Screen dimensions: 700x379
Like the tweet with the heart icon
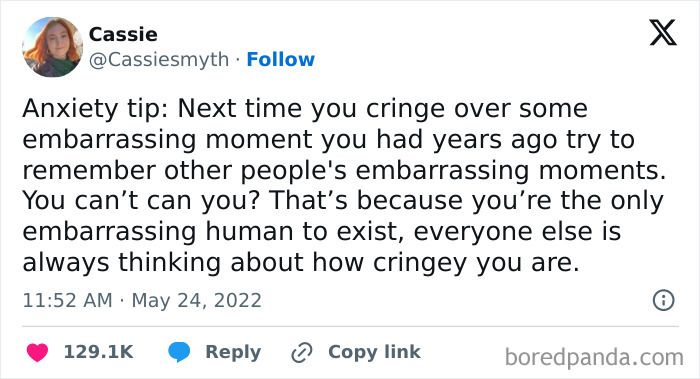pos(37,352)
